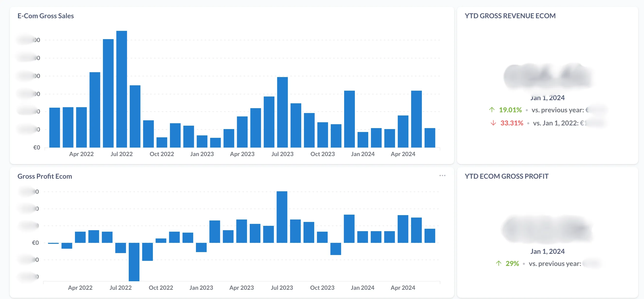Click last bar in E-Com Gross Sales chart
This screenshot has width=644, height=299.
pos(430,138)
